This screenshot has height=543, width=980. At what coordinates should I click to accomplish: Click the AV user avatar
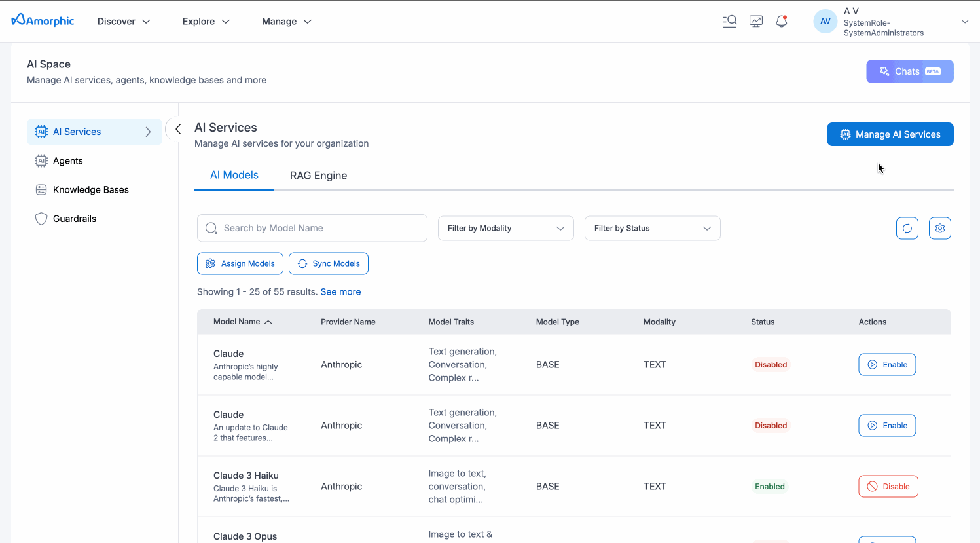pos(825,22)
